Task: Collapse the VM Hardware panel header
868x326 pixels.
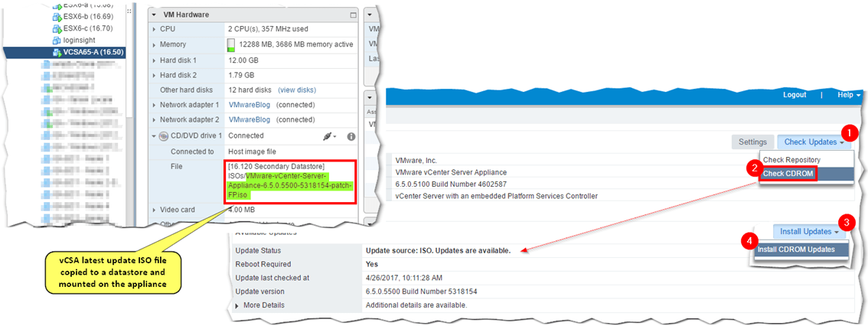Action: coord(155,15)
